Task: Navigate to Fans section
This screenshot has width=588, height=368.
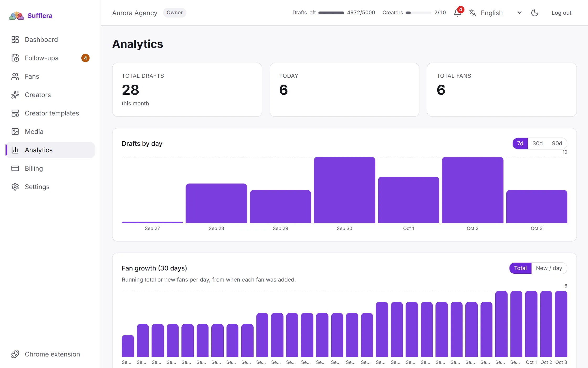Action: (x=50, y=76)
